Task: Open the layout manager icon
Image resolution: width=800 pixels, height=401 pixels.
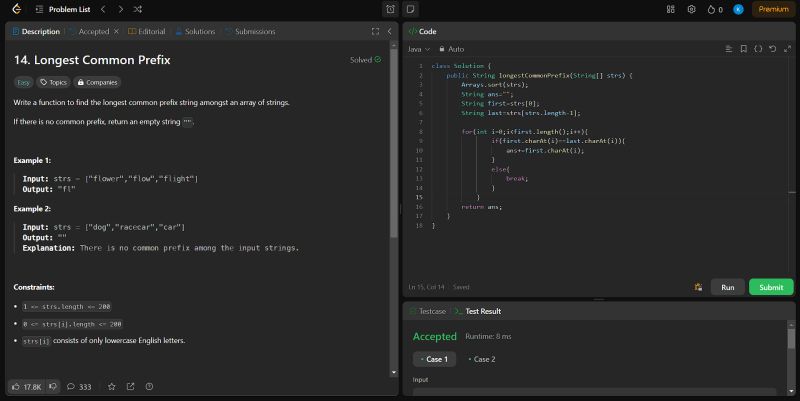Action: point(670,9)
